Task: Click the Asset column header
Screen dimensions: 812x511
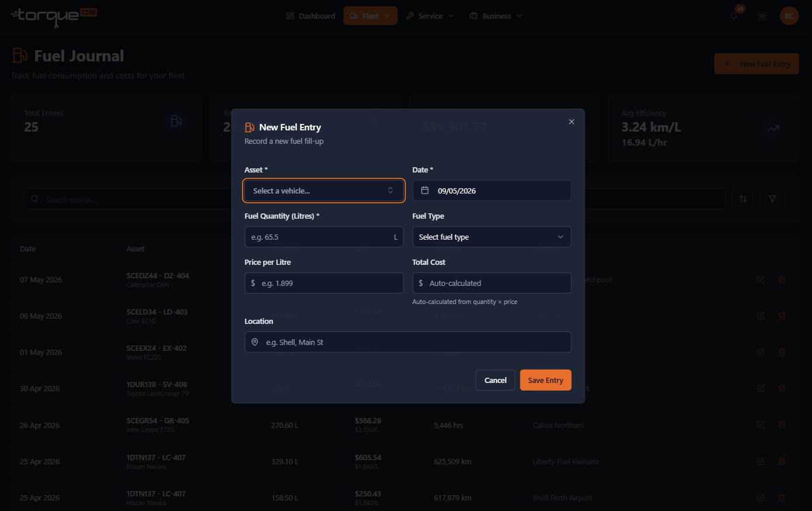Action: point(135,249)
